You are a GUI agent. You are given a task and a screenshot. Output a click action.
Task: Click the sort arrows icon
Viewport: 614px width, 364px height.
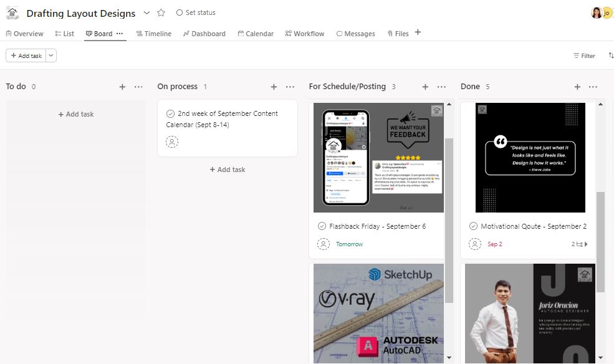(x=611, y=55)
